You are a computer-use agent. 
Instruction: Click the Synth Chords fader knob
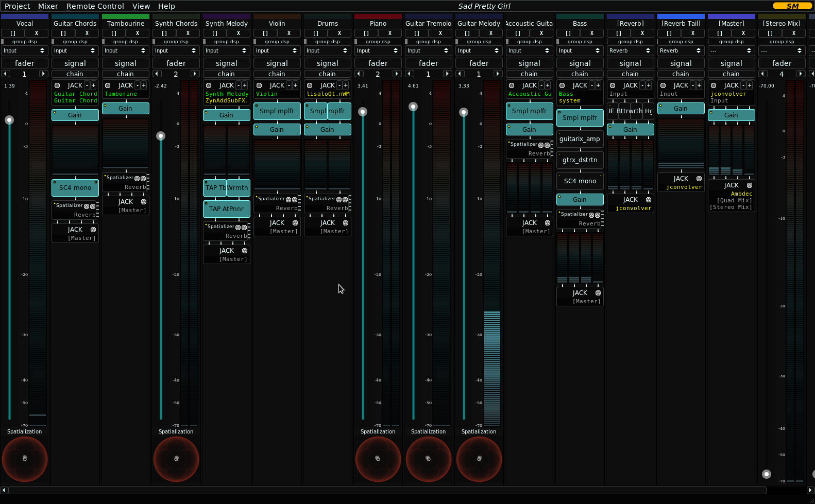(x=161, y=136)
